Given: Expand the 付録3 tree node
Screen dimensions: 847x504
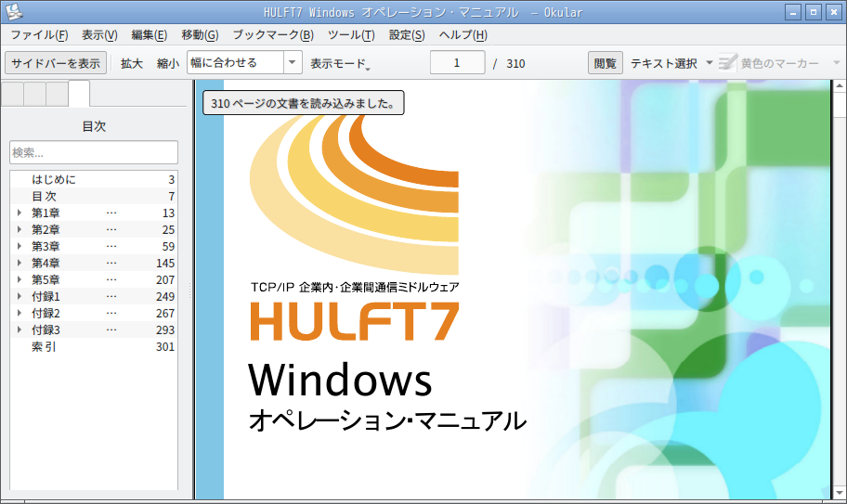Looking at the screenshot, I should pos(20,330).
